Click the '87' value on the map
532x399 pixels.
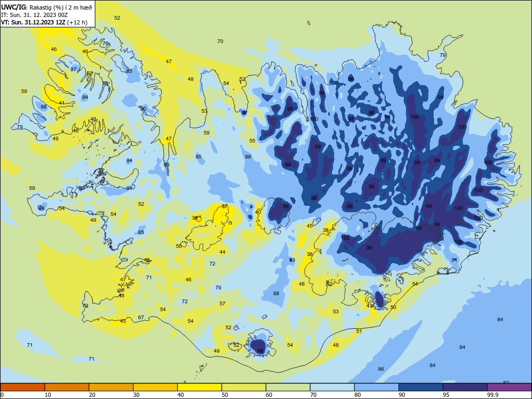[x=73, y=70]
